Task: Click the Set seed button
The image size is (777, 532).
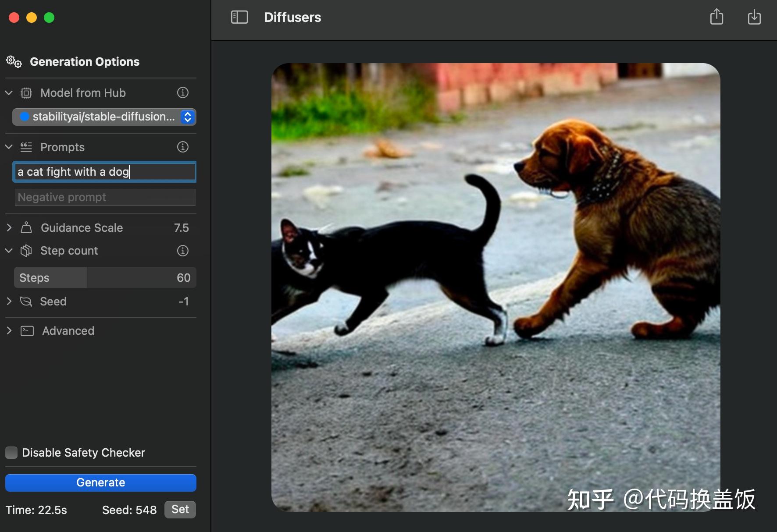Action: coord(180,510)
